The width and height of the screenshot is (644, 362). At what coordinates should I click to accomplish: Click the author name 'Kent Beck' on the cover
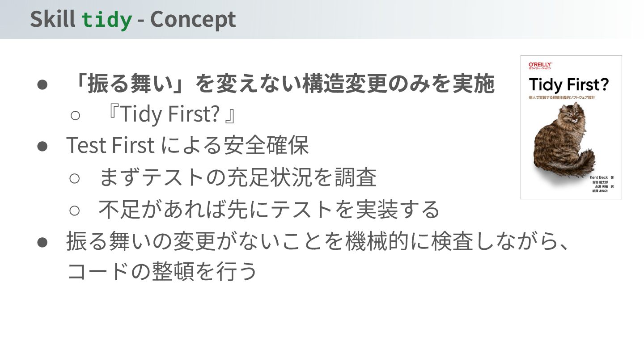click(x=599, y=177)
